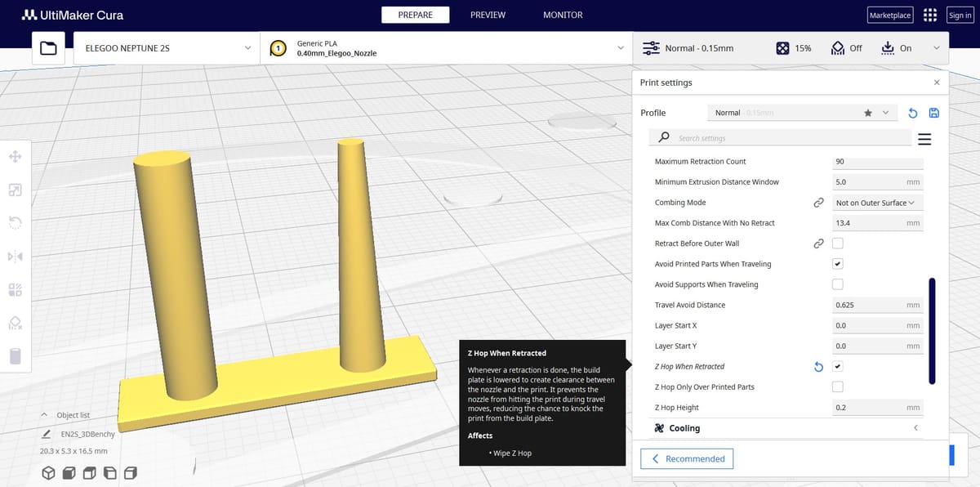Enable Avoid Supports When Traveling checkbox

tap(837, 284)
